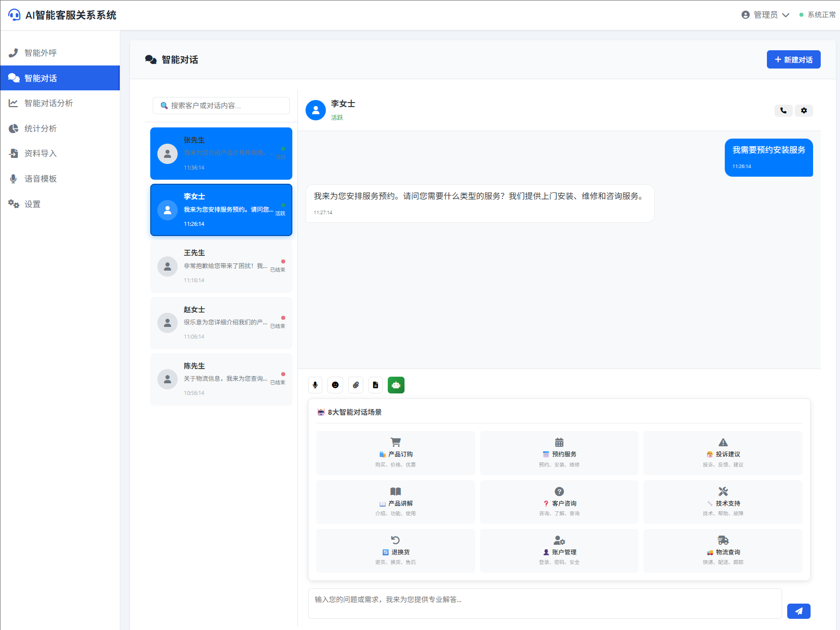The image size is (840, 630).
Task: Select 智能对话 in the sidebar
Action: 60,78
